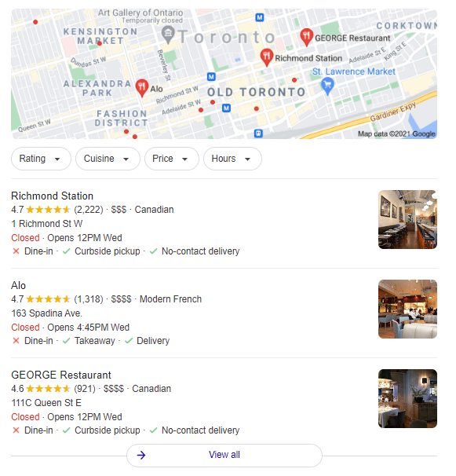Click the GEORGE Restaurant photo thumbnail

tap(407, 398)
